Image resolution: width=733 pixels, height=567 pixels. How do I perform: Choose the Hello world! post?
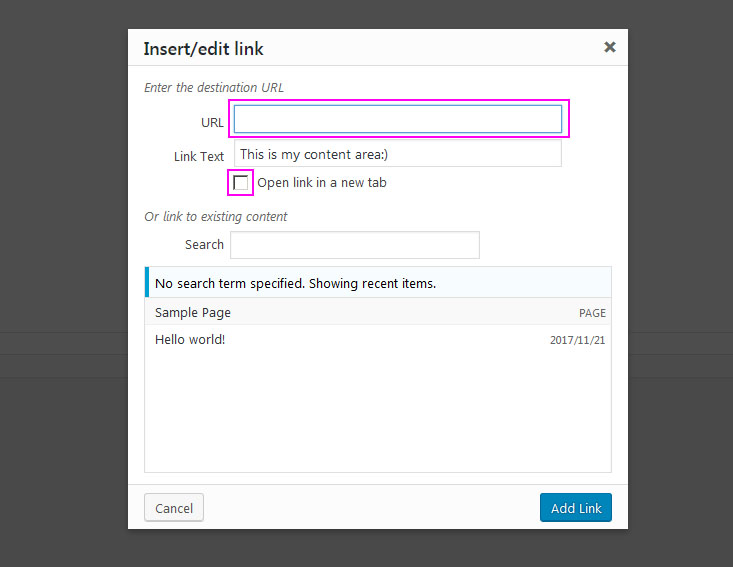point(378,339)
